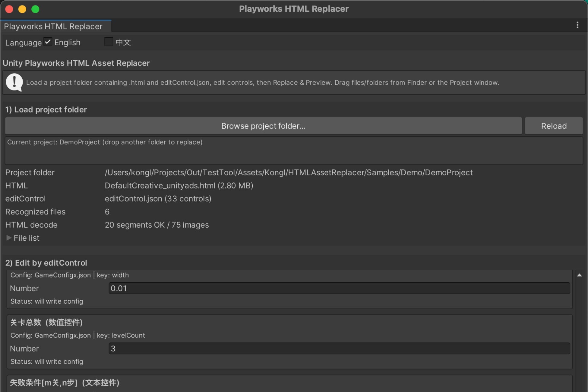The height and width of the screenshot is (392, 588).
Task: Click '20 segments OK / 75 images' text
Action: (x=157, y=225)
